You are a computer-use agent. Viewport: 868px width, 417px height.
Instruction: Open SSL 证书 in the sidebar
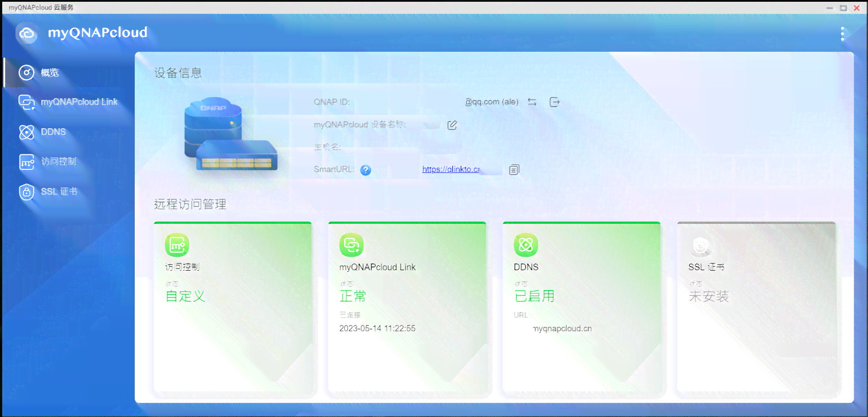coord(69,191)
